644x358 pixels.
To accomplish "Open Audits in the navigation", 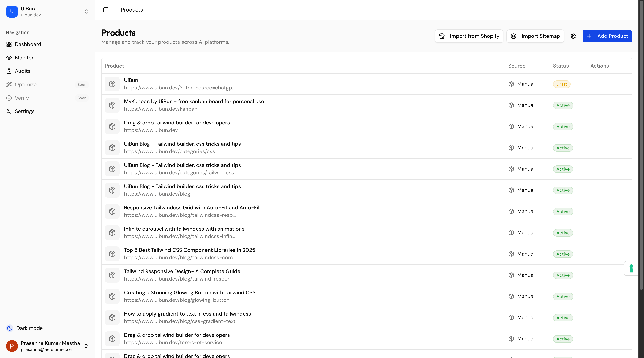I will [23, 71].
